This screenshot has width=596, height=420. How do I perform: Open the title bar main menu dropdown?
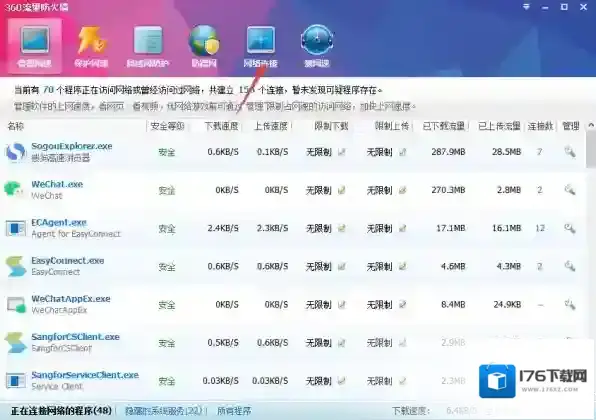(x=526, y=7)
